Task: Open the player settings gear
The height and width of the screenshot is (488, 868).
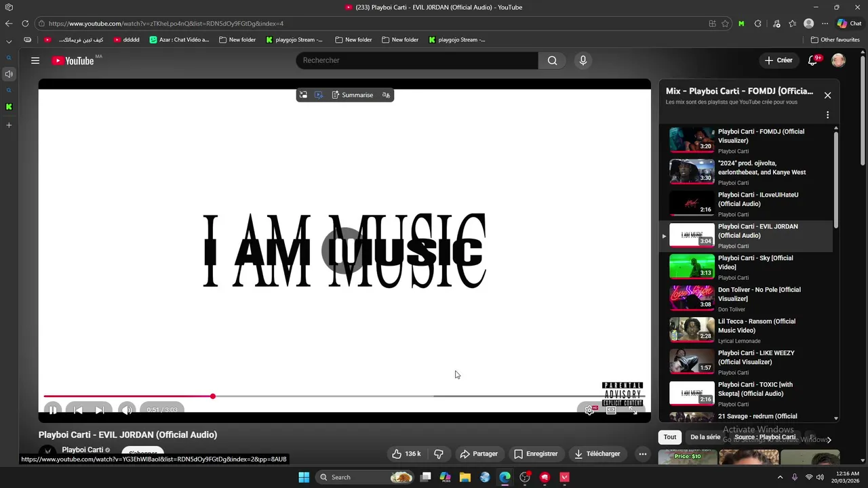Action: (x=589, y=410)
